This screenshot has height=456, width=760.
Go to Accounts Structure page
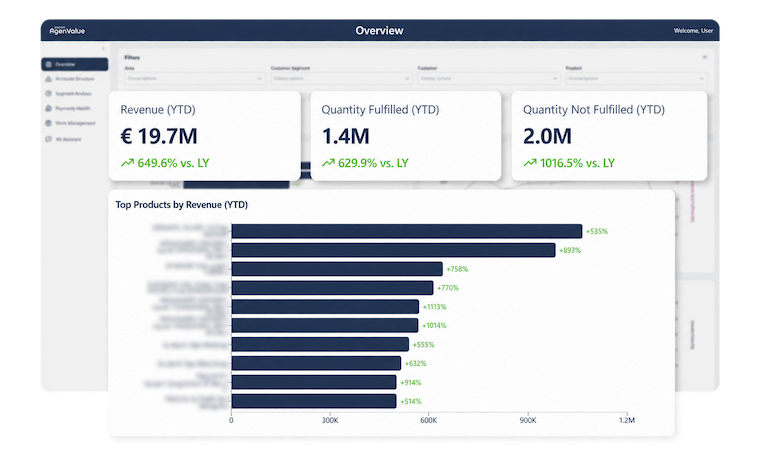[75, 79]
